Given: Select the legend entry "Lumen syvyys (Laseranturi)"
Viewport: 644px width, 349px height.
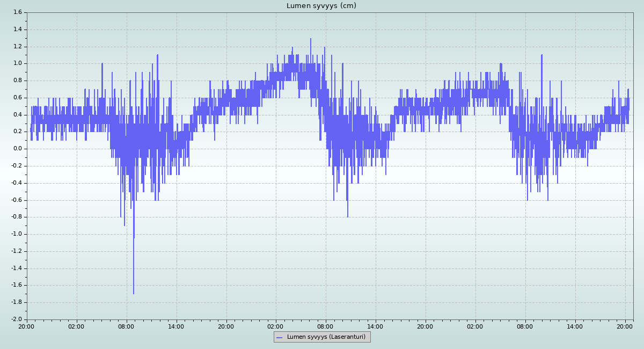Looking at the screenshot, I should [326, 337].
